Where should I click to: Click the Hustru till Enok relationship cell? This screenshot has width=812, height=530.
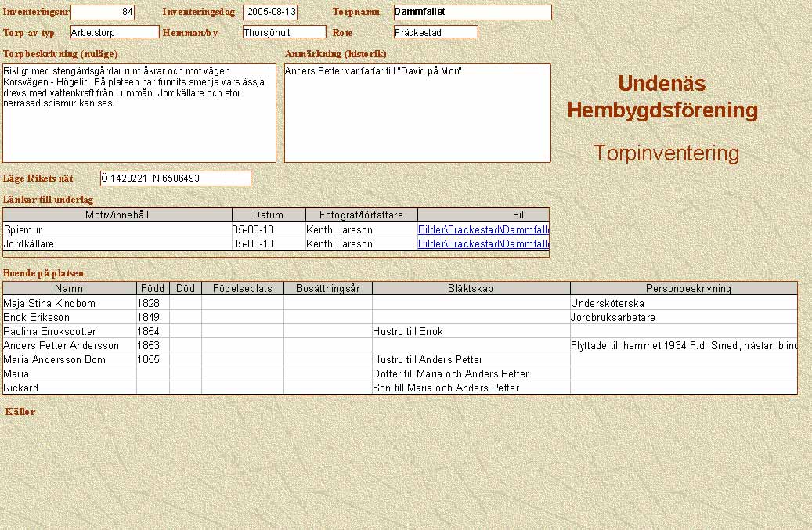[471, 331]
